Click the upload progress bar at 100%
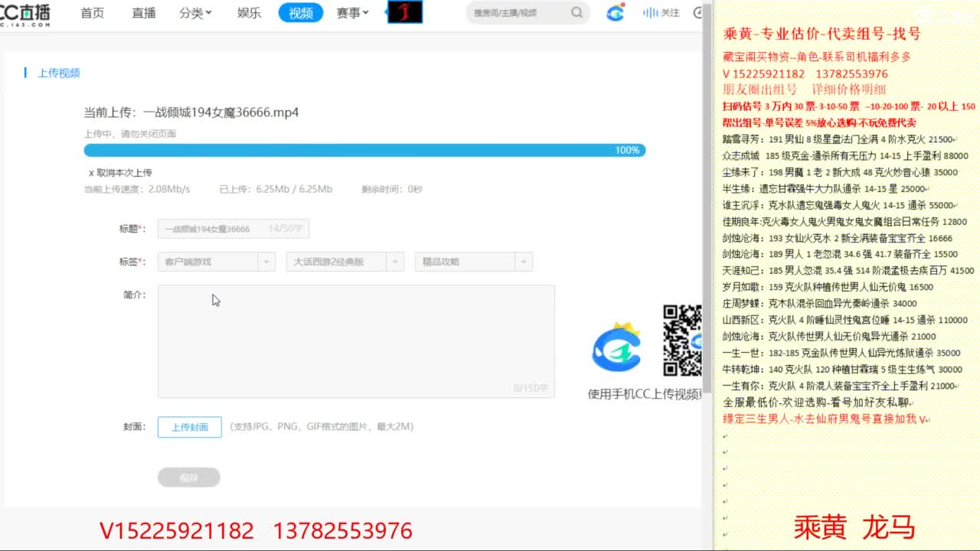 [364, 150]
